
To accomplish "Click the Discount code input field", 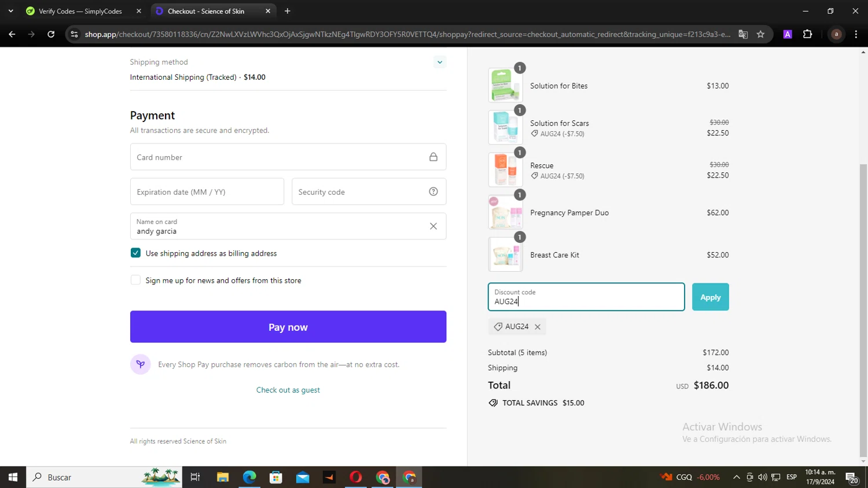I will pyautogui.click(x=586, y=297).
